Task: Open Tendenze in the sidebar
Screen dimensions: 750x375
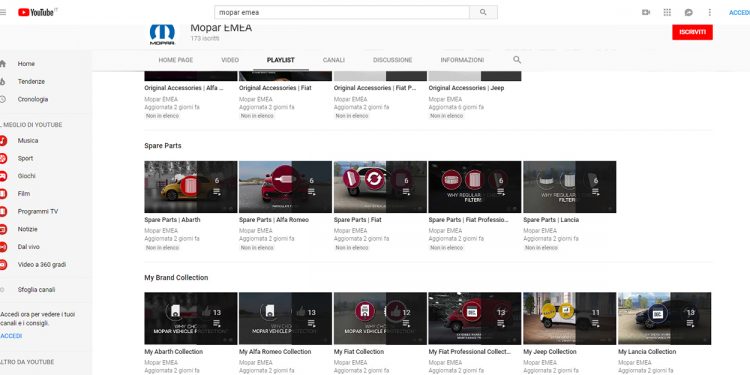Action: point(31,81)
